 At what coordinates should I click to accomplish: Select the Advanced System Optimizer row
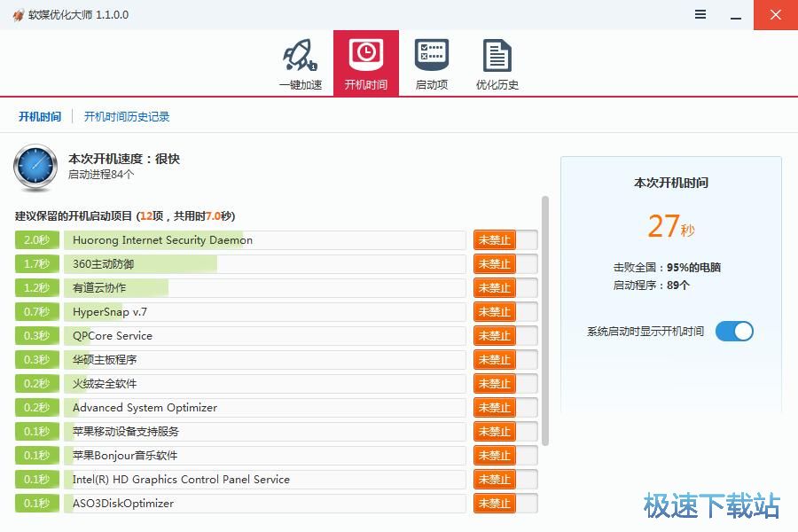click(x=264, y=407)
